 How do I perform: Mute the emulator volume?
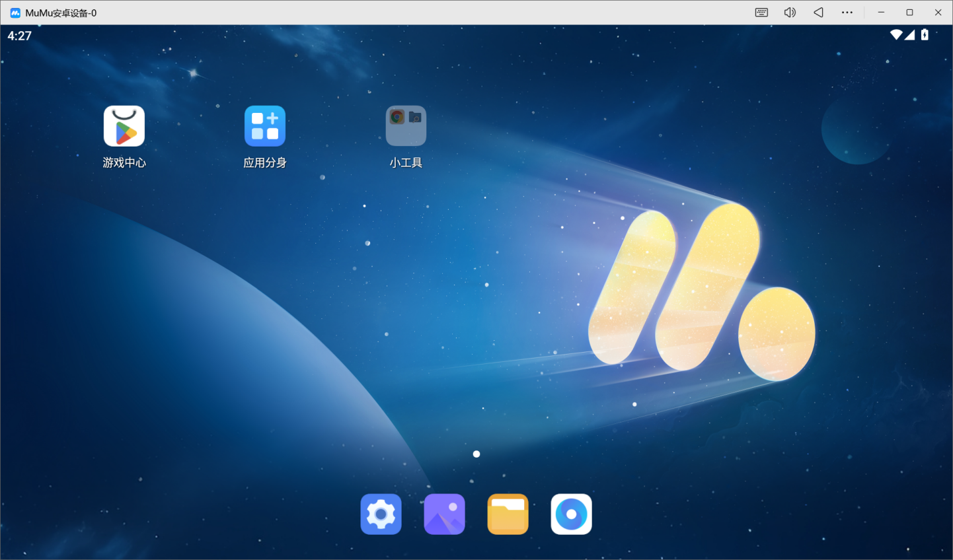[x=789, y=12]
